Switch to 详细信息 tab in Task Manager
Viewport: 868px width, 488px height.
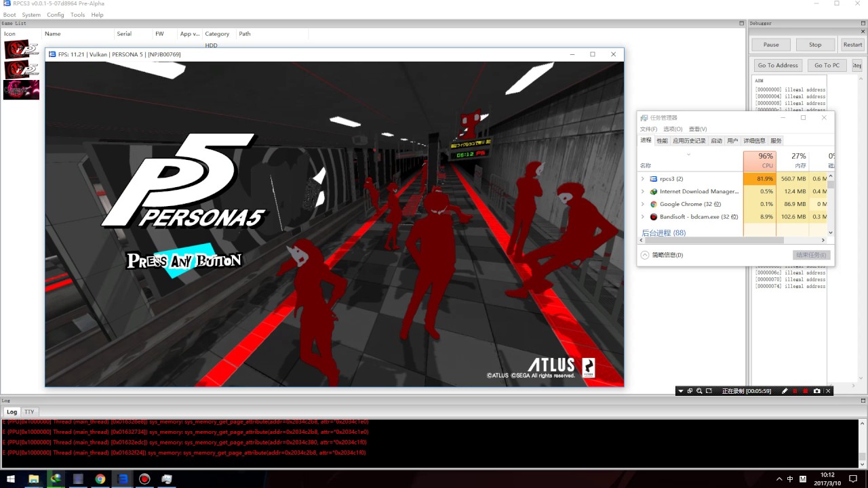pos(754,140)
